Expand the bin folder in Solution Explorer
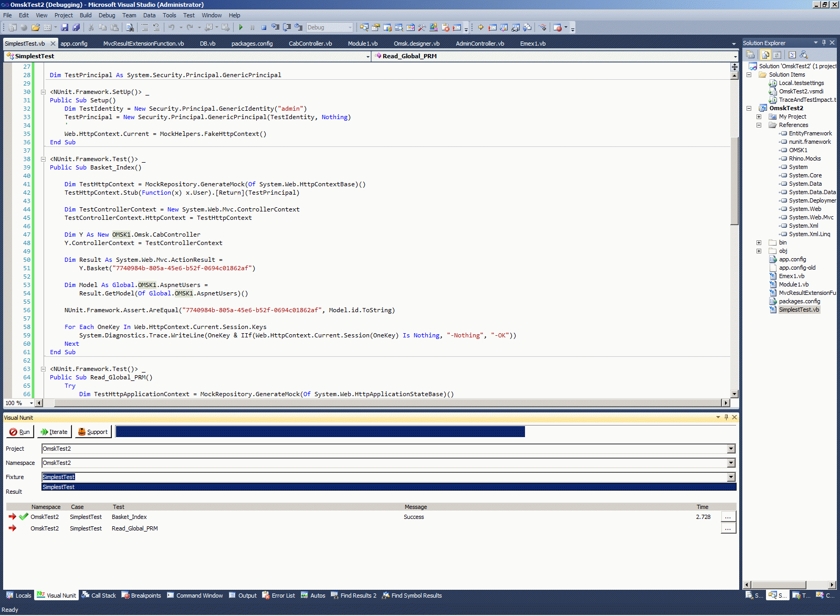The width and height of the screenshot is (840, 616). pos(759,242)
